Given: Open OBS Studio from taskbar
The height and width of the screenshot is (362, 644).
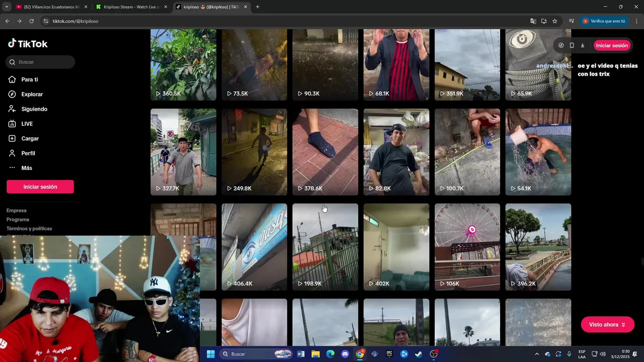Looking at the screenshot, I should tap(434, 354).
